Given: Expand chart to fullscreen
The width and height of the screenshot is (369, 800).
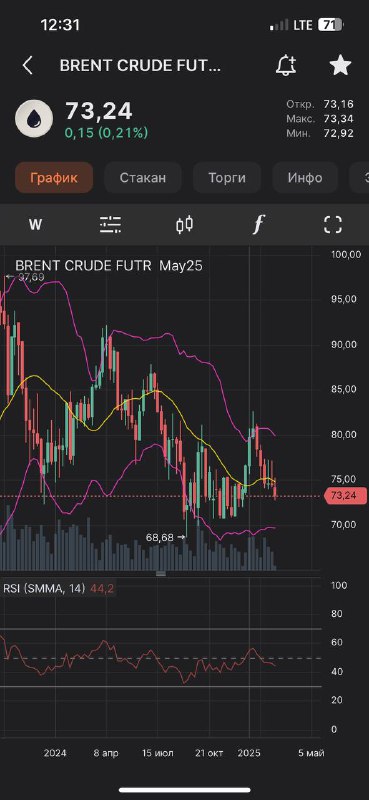Looking at the screenshot, I should coord(333,224).
